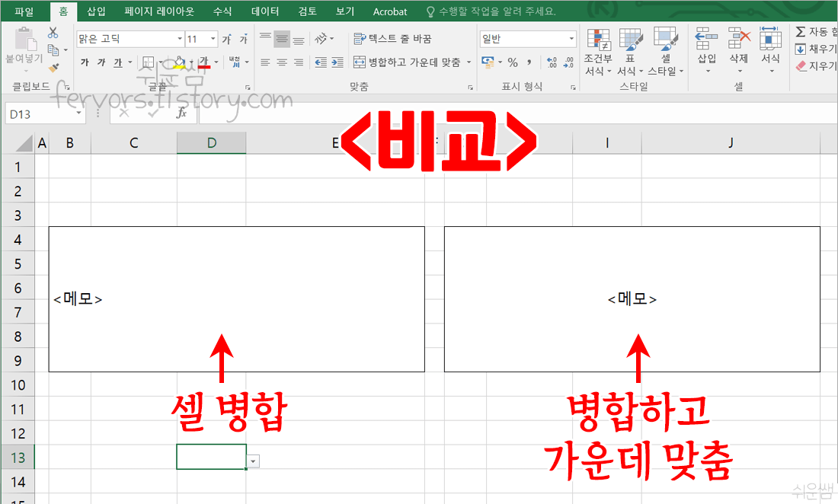Select left merged cell containing <메모>
Image resolution: width=838 pixels, height=504 pixels.
[x=237, y=299]
